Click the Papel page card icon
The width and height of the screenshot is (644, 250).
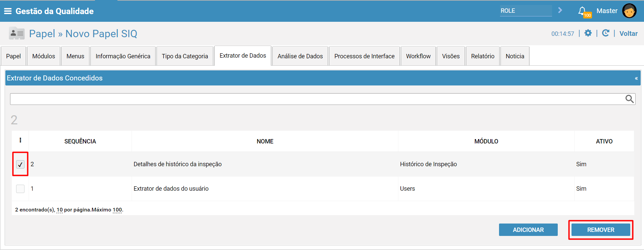point(17,33)
